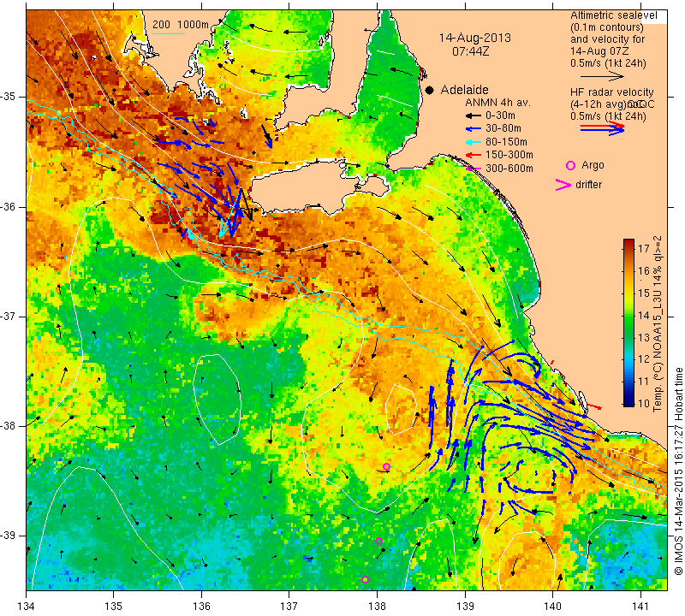Click the altimetric velocity scale arrow
Image resolution: width=685 pixels, height=616 pixels.
tap(602, 76)
